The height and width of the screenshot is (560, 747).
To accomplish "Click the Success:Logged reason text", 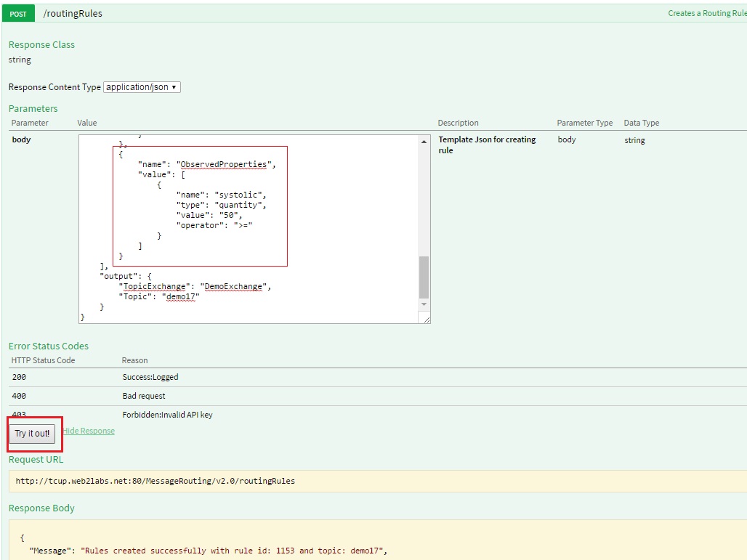I will (x=150, y=377).
